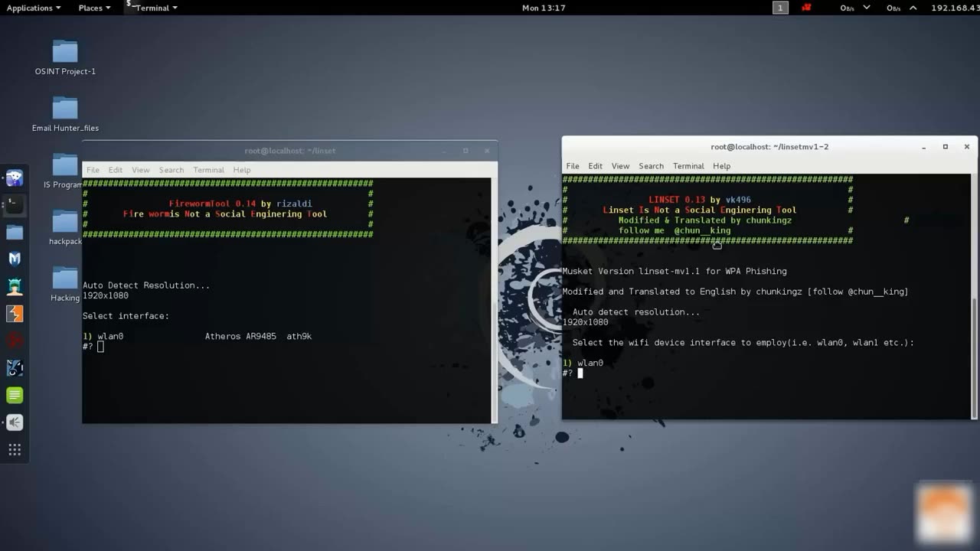The image size is (980, 551).
Task: Click the workspace 1 indicator in top bar
Action: click(x=780, y=8)
